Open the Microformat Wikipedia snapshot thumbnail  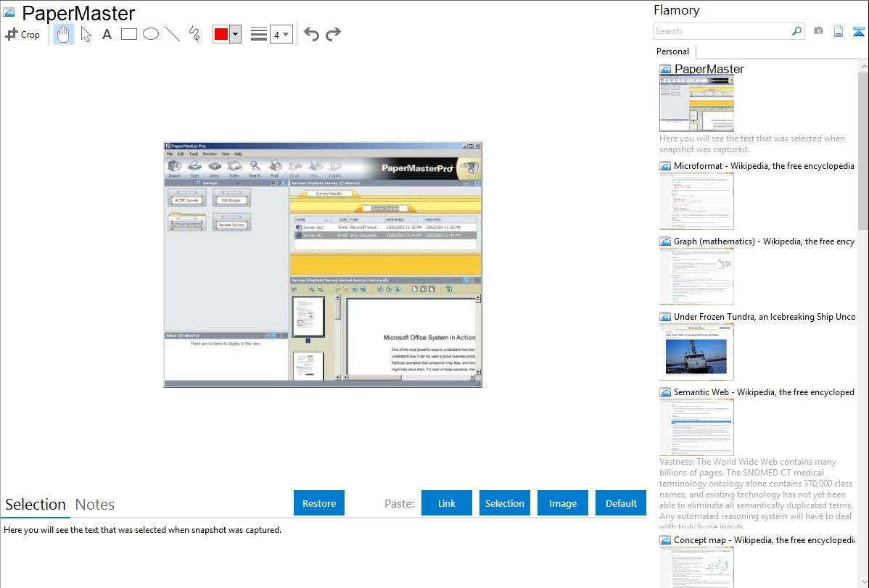click(696, 201)
